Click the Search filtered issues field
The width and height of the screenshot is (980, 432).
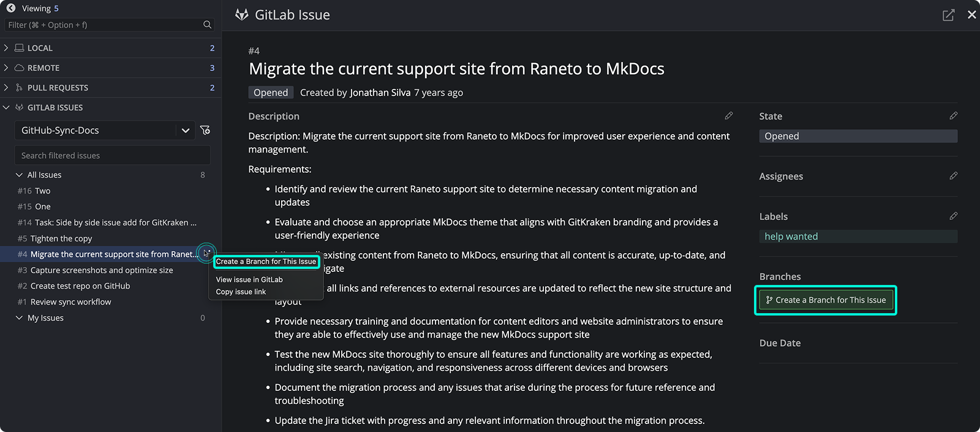[x=112, y=156]
